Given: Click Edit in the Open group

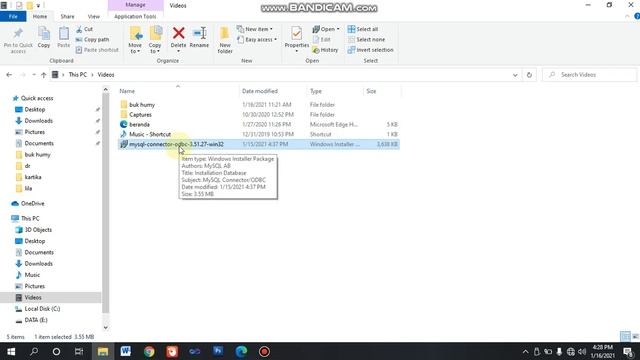Looking at the screenshot, I should click(x=322, y=40).
